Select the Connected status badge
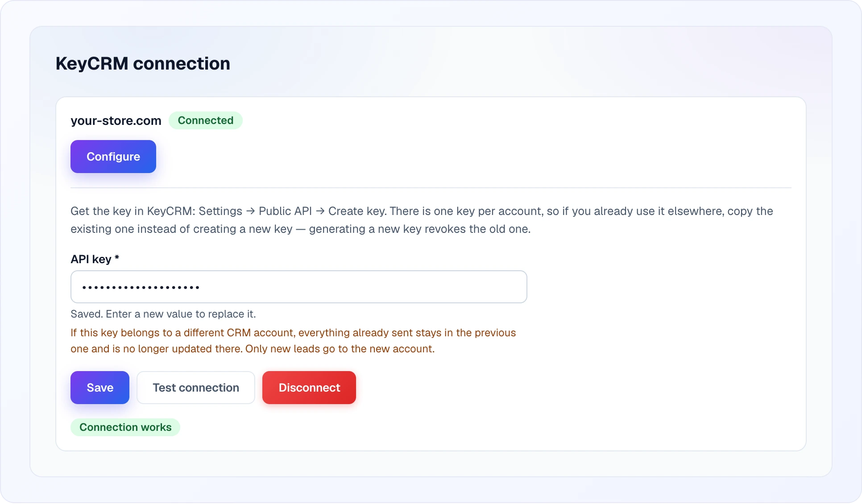This screenshot has width=862, height=504. click(x=206, y=120)
